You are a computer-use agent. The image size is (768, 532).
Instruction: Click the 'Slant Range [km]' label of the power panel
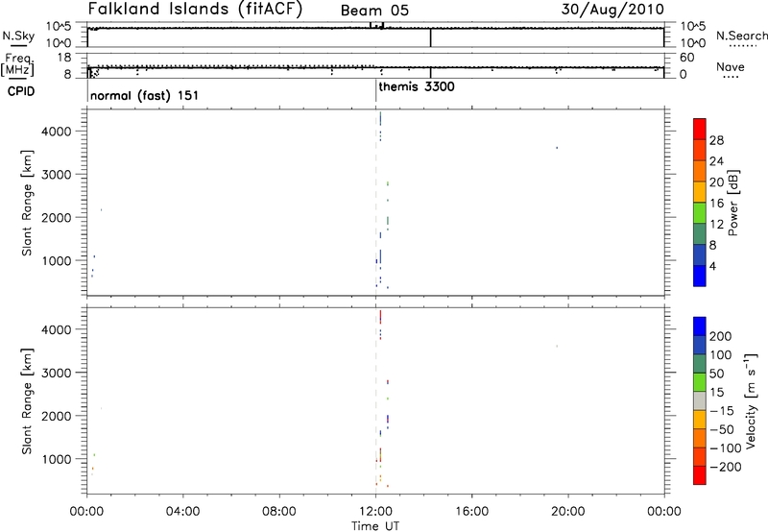point(27,203)
